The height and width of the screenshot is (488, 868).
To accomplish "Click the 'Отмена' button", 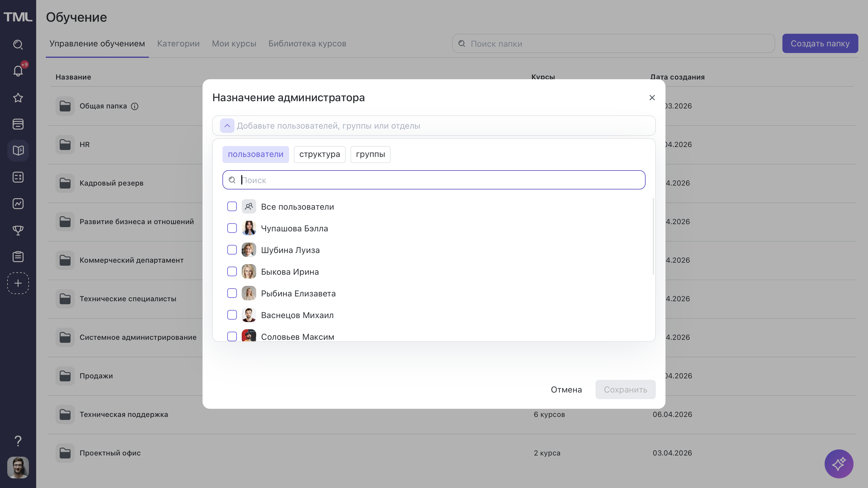I will pyautogui.click(x=566, y=390).
